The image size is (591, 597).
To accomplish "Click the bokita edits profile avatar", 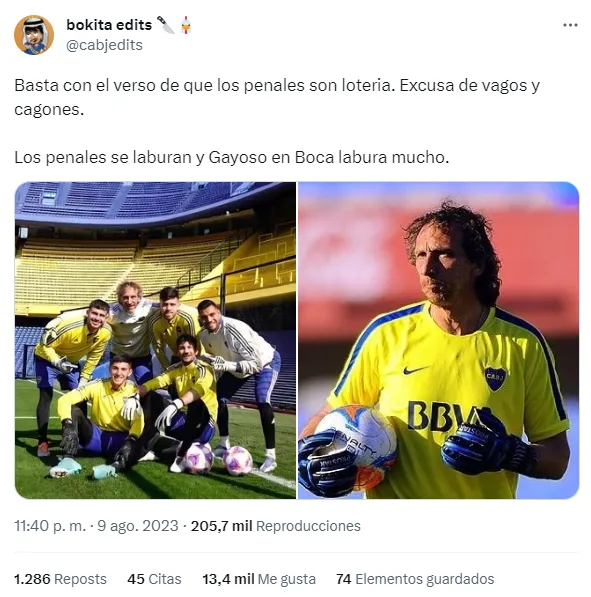I will 34,35.
